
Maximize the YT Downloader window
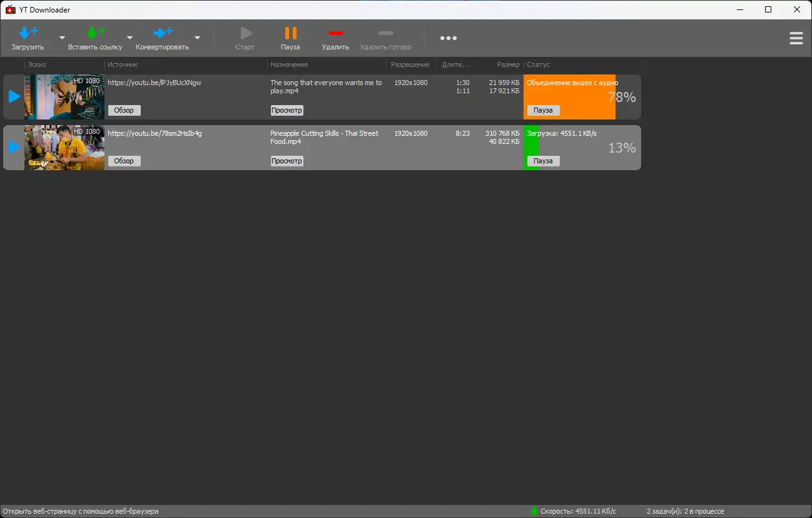click(x=768, y=9)
